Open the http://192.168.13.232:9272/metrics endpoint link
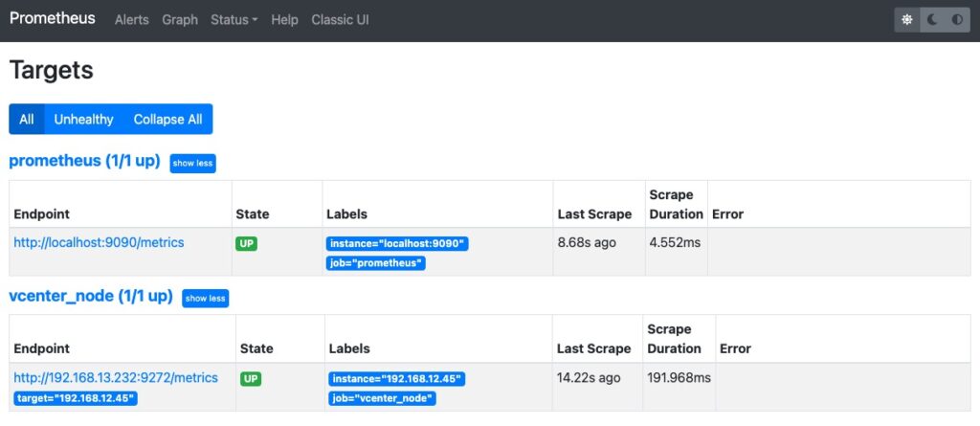The height and width of the screenshot is (426, 980). coord(116,378)
